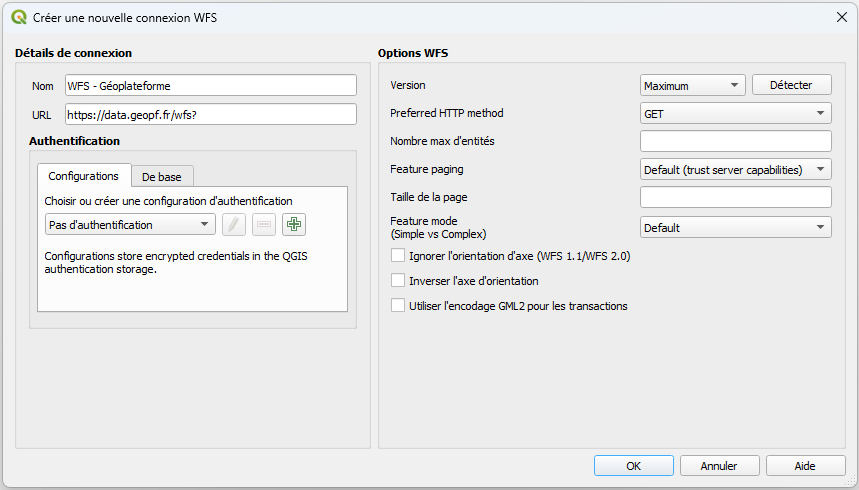This screenshot has width=859, height=490.
Task: Tick the Inverser l'axe d'orientation checkbox
Action: click(x=398, y=280)
